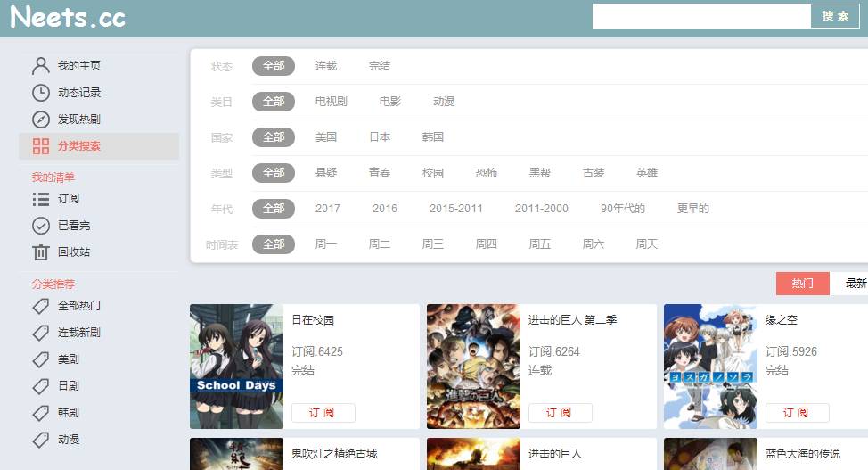Image resolution: width=868 pixels, height=470 pixels.
Task: Click the compass icon for 发现热剧
Action: pos(41,120)
